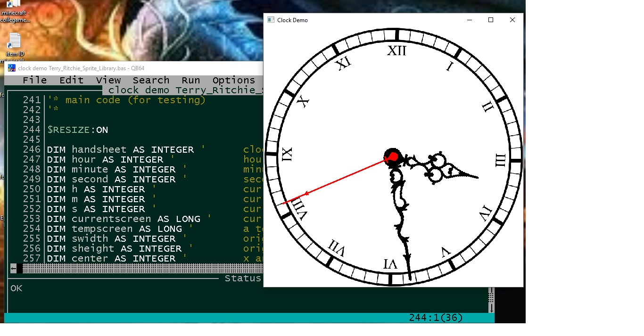644x336 pixels.
Task: Click the down arrow of the vertical scrollbar
Action: (x=491, y=308)
